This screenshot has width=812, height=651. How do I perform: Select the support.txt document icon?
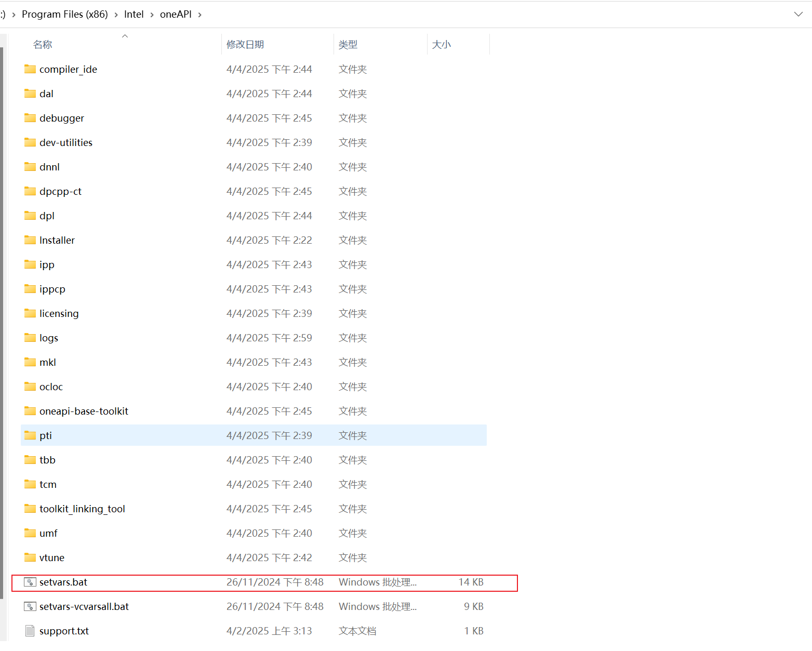coord(30,631)
